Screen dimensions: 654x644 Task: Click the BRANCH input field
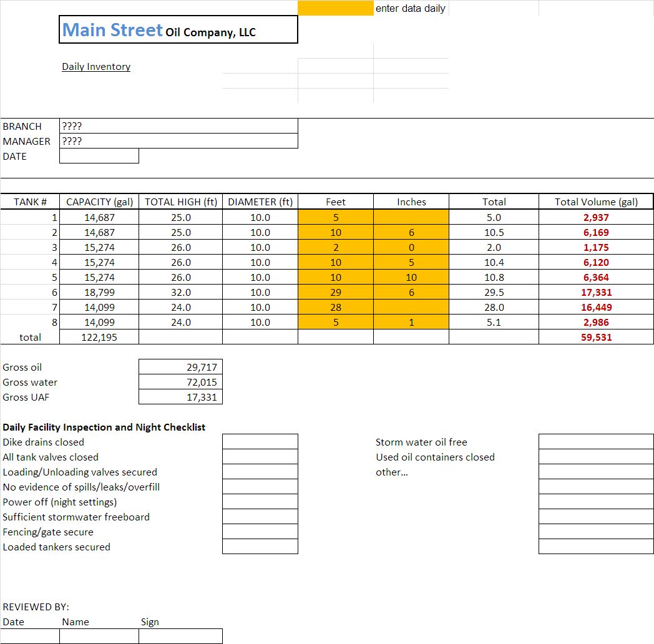pyautogui.click(x=178, y=126)
